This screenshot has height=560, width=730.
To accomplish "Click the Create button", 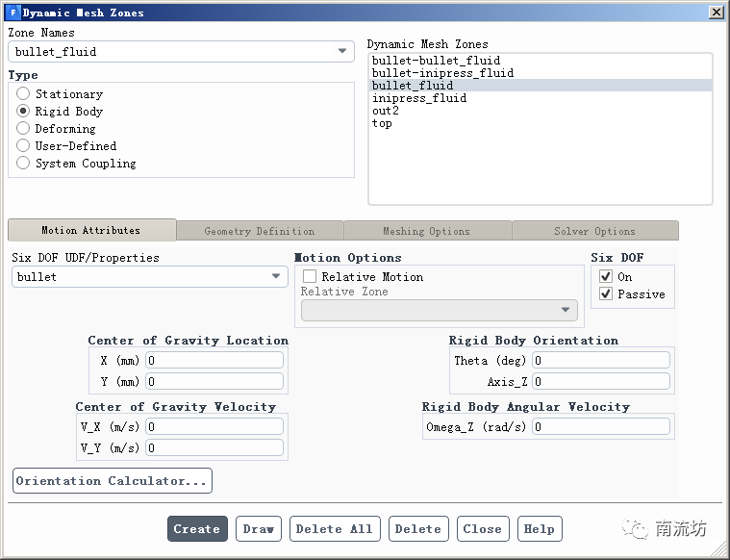I will pyautogui.click(x=197, y=529).
